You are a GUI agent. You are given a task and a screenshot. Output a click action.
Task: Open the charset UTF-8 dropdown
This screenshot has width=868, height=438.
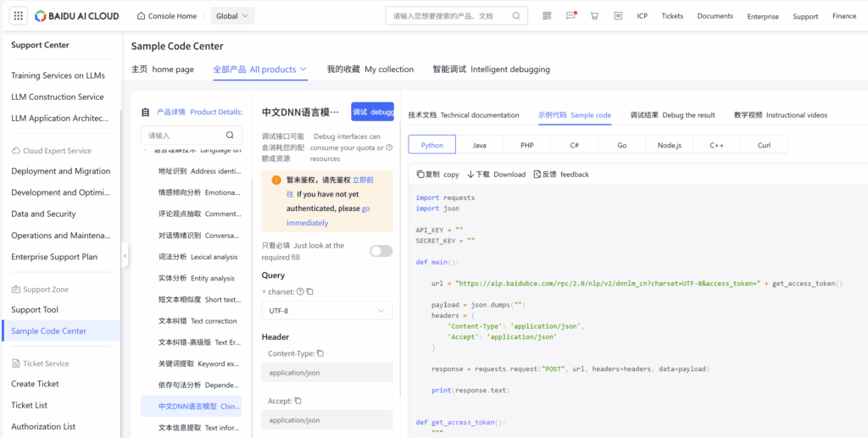(x=326, y=311)
